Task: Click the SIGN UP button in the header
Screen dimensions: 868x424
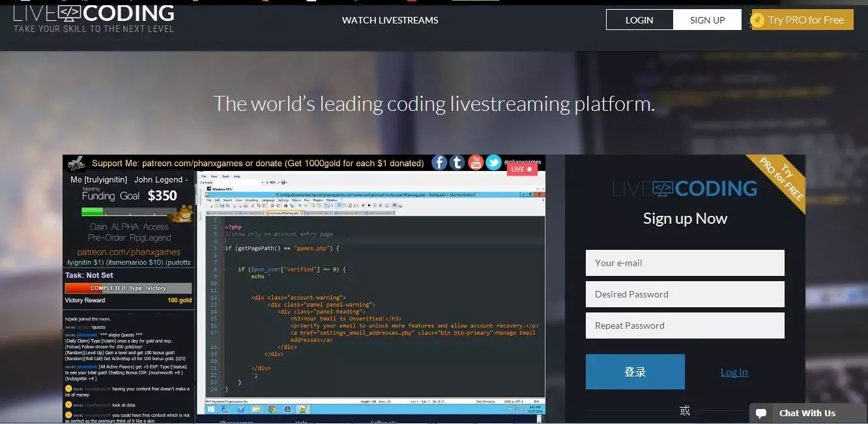Action: 708,20
